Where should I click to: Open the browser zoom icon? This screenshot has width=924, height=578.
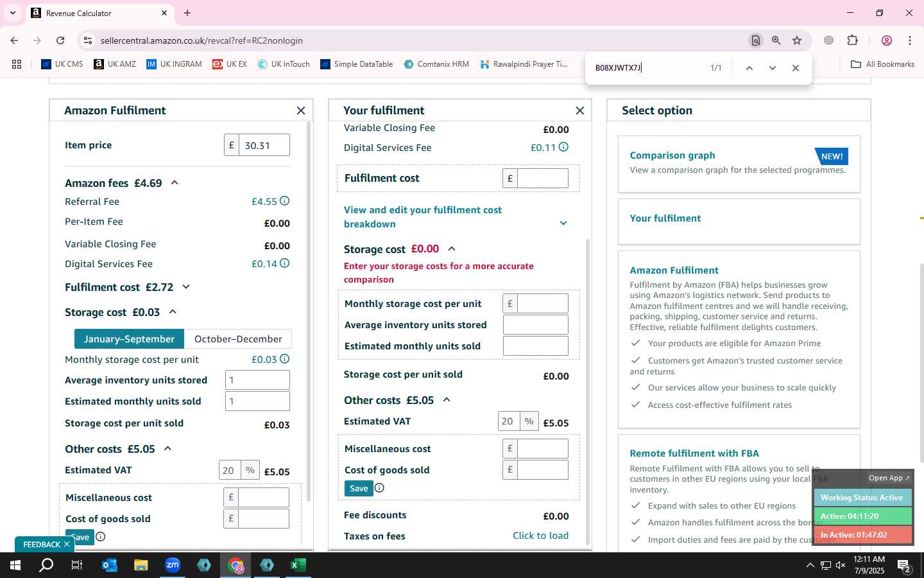pos(776,40)
